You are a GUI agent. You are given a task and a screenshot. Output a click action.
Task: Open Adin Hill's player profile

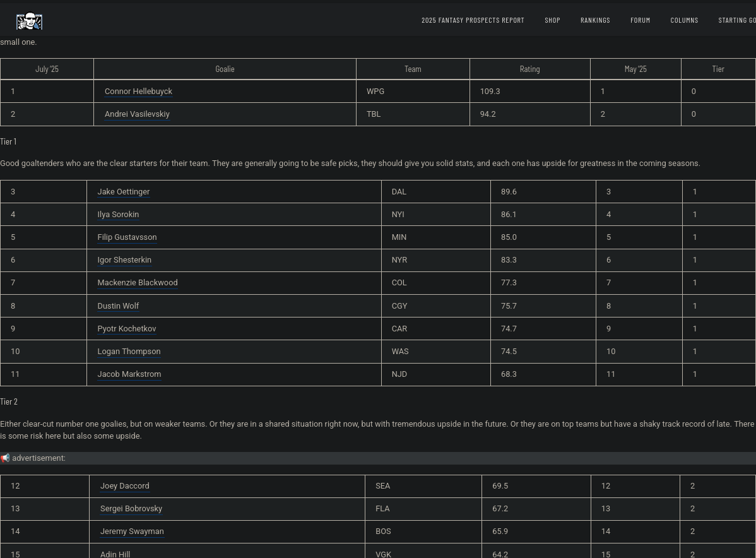click(115, 554)
